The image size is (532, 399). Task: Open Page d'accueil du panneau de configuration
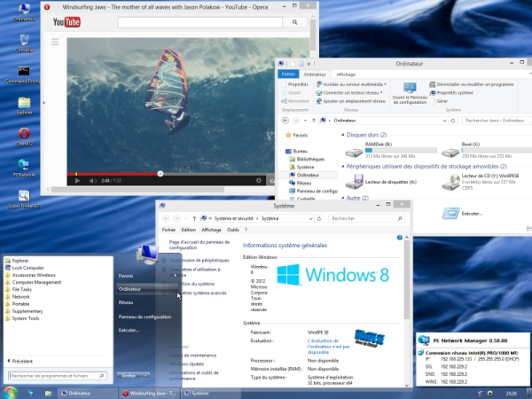tap(199, 245)
